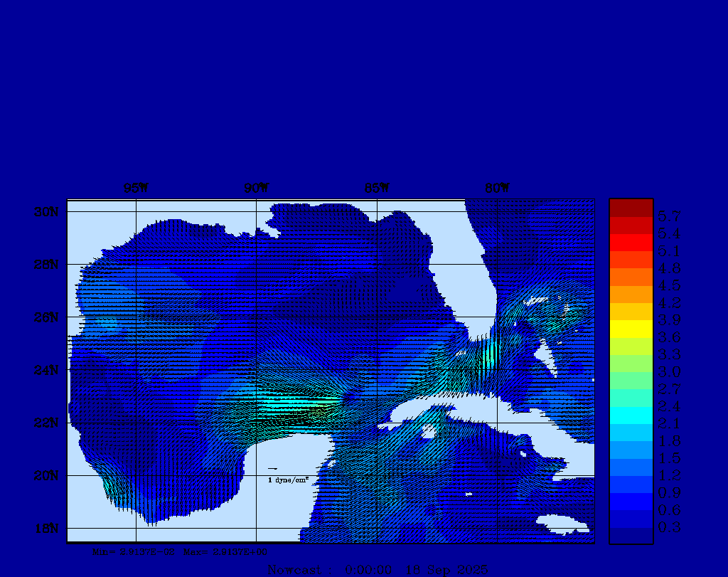This screenshot has height=577, width=728.
Task: Click the 24N latitude label
Action: (48, 370)
